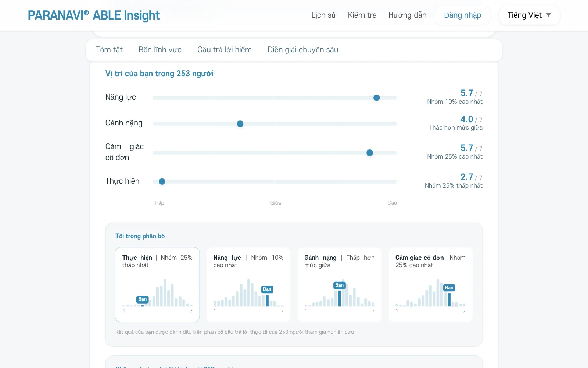Go to Kiểm tra in the header

click(362, 15)
